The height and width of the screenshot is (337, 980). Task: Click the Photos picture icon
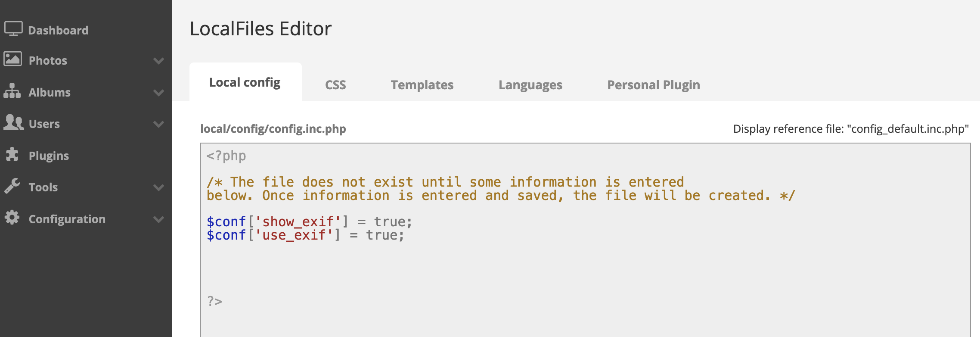(x=12, y=59)
